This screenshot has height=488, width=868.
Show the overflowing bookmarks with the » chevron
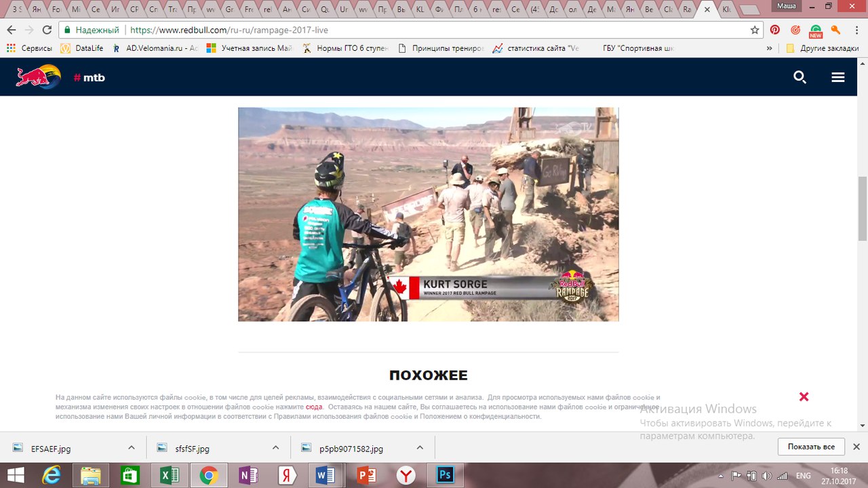769,48
